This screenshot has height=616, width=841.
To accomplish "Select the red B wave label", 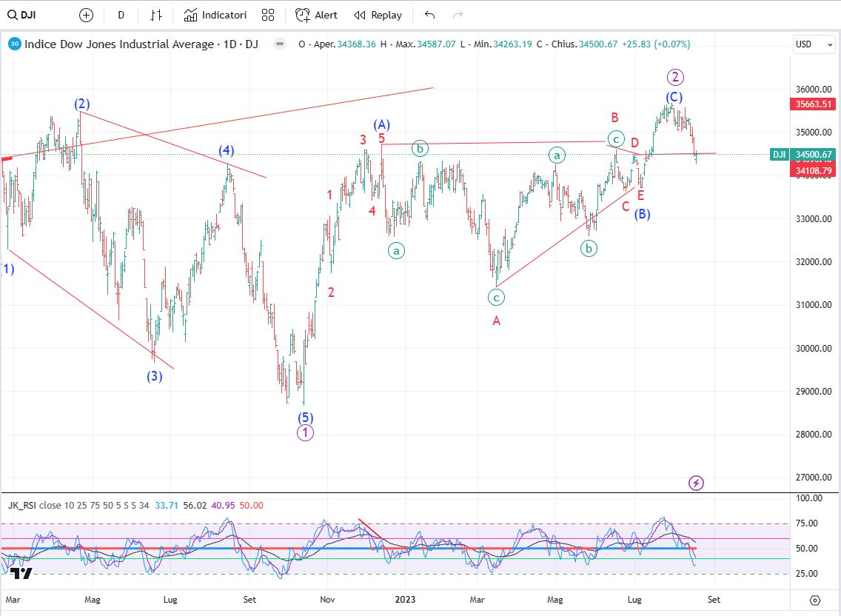I will 614,118.
